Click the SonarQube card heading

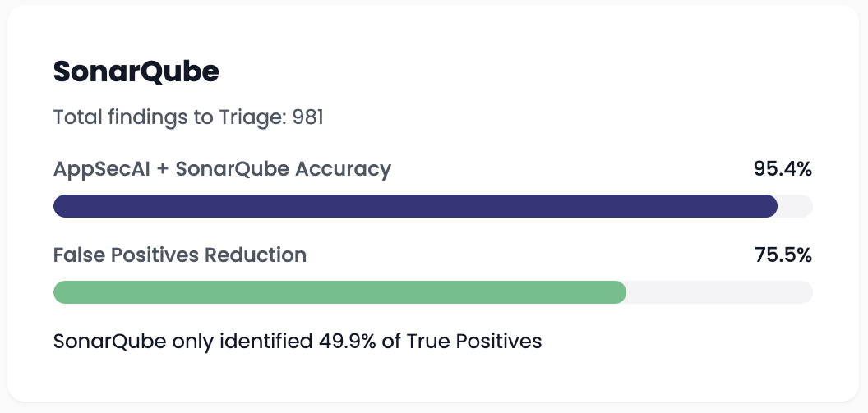point(136,72)
